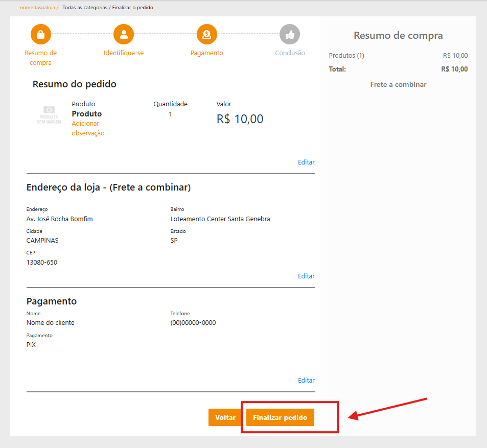The width and height of the screenshot is (487, 448).
Task: Click the PIX payment method text
Action: tap(31, 344)
